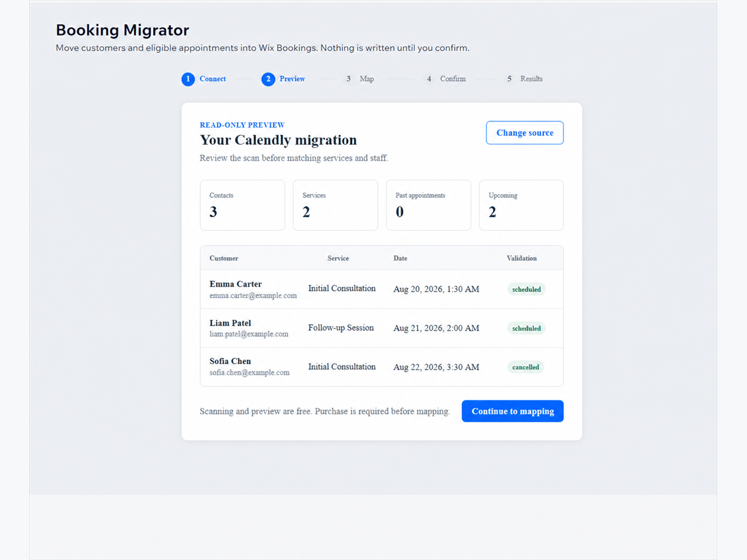Click email sofia.chen@example.com
The image size is (747, 560).
(x=249, y=373)
